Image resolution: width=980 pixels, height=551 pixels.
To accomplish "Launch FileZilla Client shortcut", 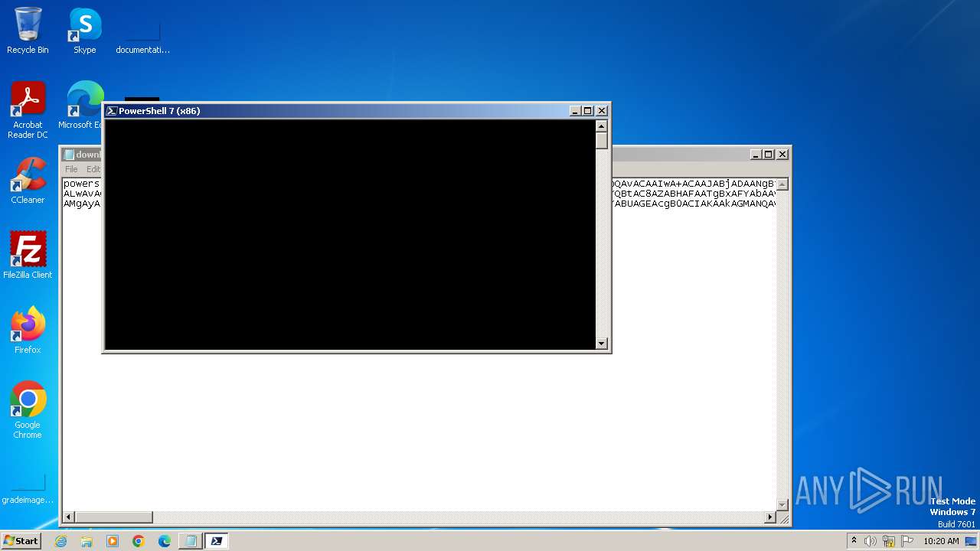I will (x=28, y=255).
